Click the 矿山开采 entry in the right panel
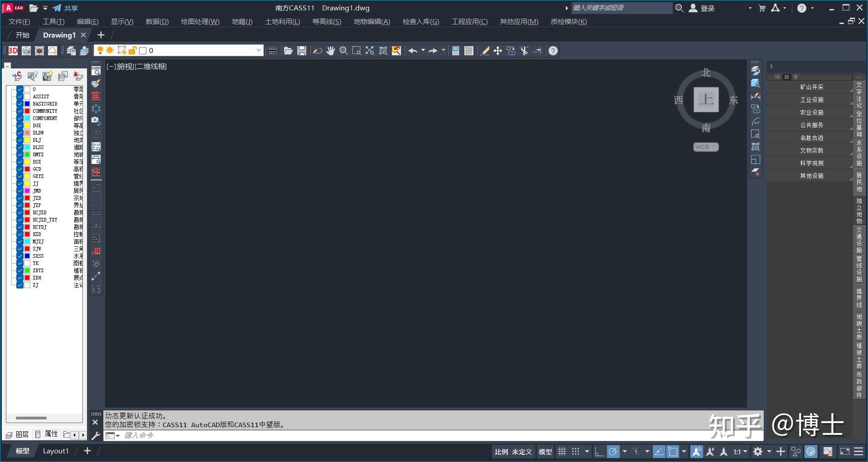This screenshot has height=462, width=868. coord(812,87)
